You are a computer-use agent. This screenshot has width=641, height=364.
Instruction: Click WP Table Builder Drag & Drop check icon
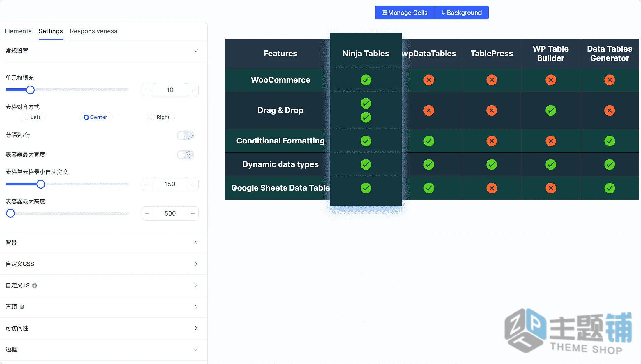(551, 110)
